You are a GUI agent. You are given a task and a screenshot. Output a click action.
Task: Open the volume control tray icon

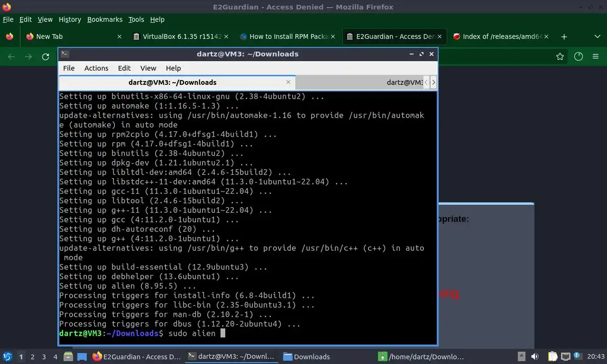pyautogui.click(x=535, y=356)
